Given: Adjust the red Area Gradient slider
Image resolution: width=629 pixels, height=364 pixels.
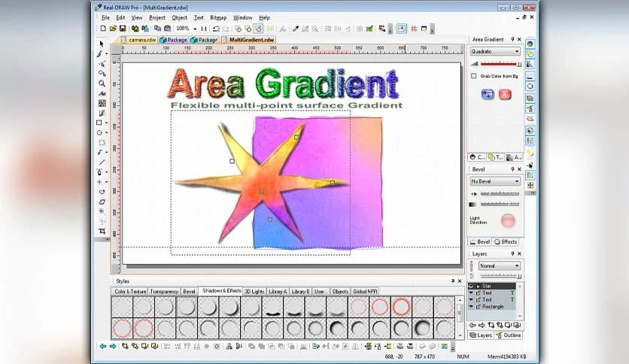Looking at the screenshot, I should click(500, 64).
